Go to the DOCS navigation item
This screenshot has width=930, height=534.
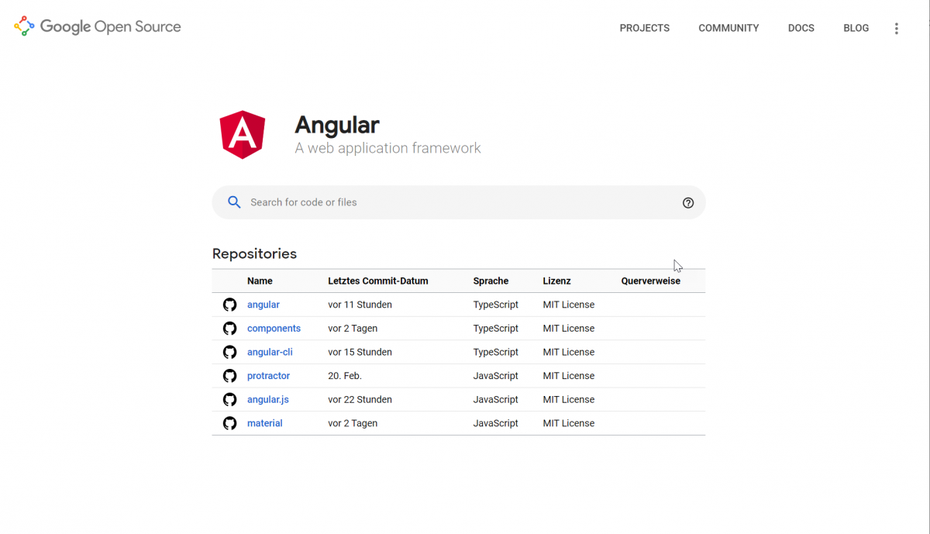(801, 28)
